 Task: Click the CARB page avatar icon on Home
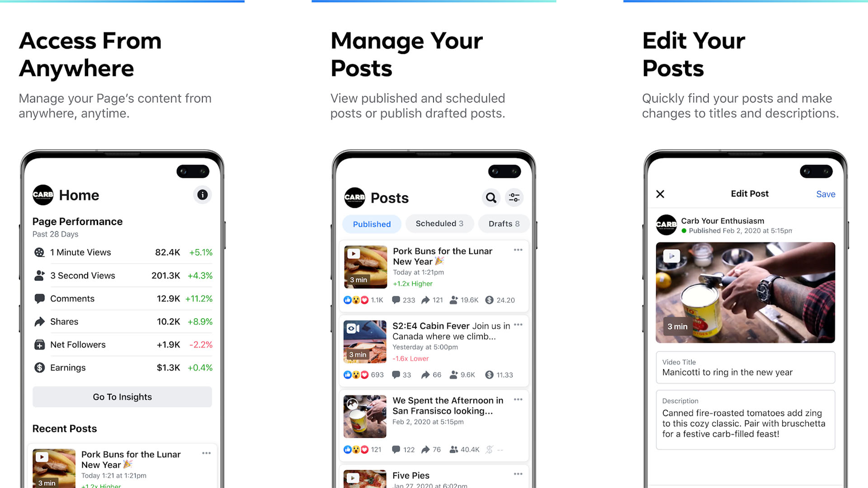[43, 194]
